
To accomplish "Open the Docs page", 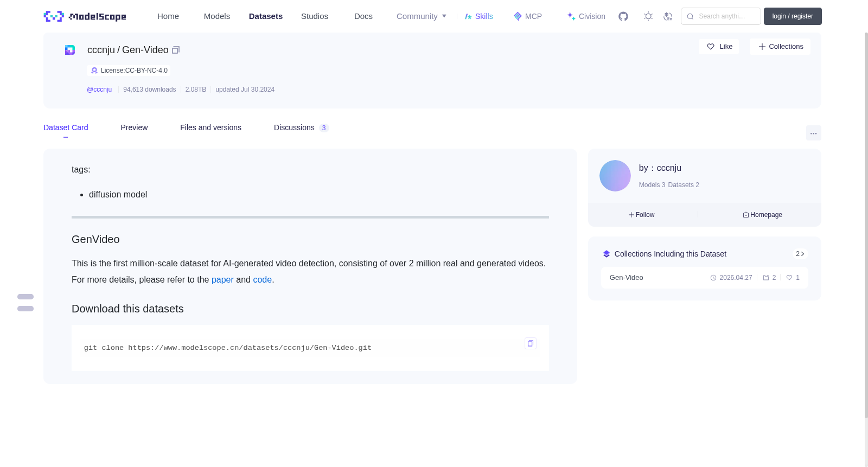I will point(363,16).
